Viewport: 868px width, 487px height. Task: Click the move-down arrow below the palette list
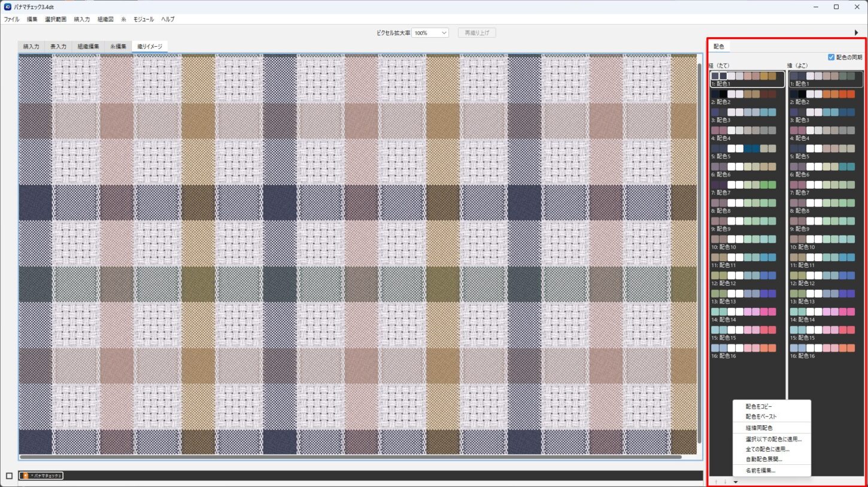pos(725,481)
